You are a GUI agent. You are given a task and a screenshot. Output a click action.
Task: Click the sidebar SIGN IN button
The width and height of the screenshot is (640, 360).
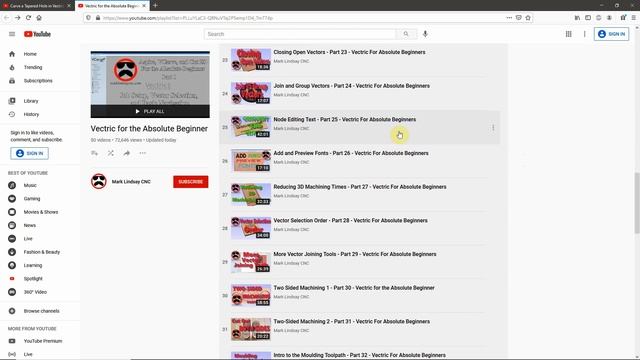click(x=29, y=153)
